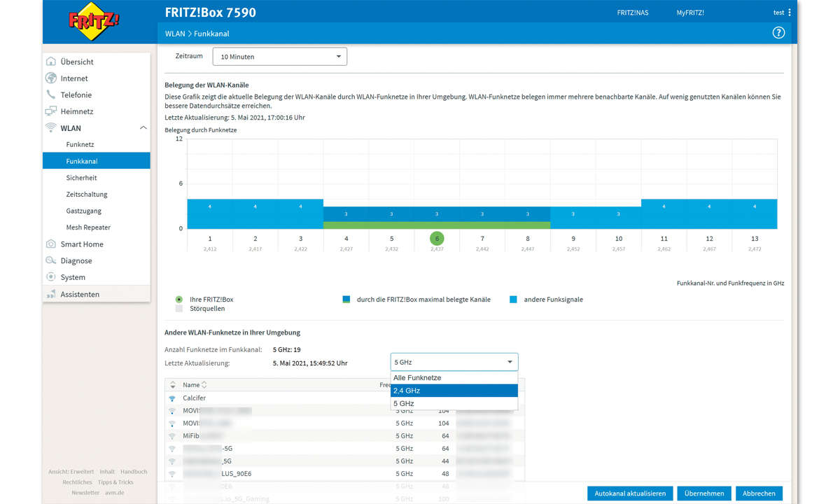The width and height of the screenshot is (840, 504).
Task: Open Mesh Repeater submenu item
Action: point(88,227)
